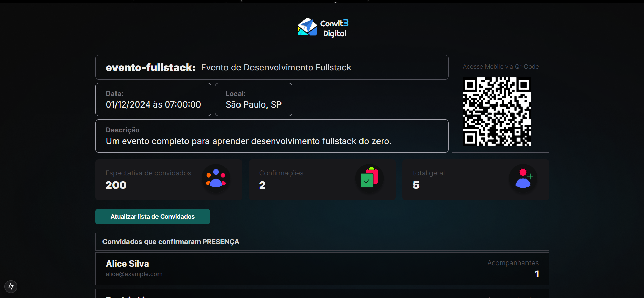The image size is (644, 298).
Task: Click the confirmations count 2
Action: point(262,185)
